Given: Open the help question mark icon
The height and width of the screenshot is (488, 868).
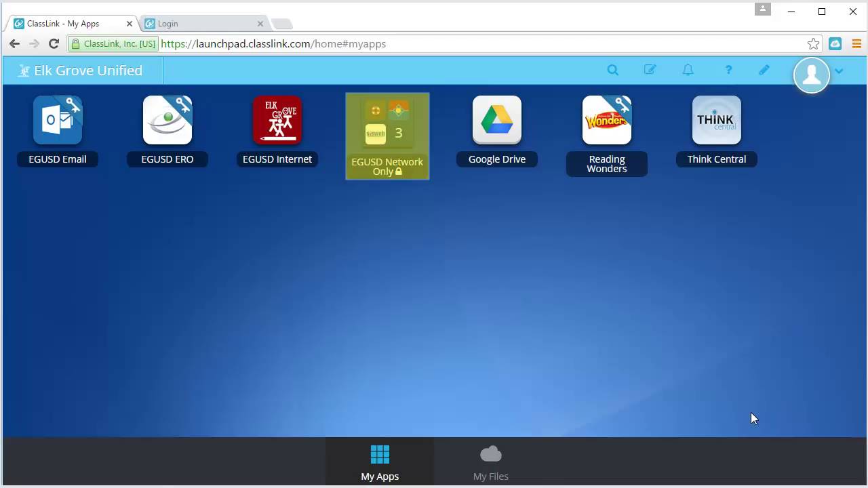Looking at the screenshot, I should (728, 70).
